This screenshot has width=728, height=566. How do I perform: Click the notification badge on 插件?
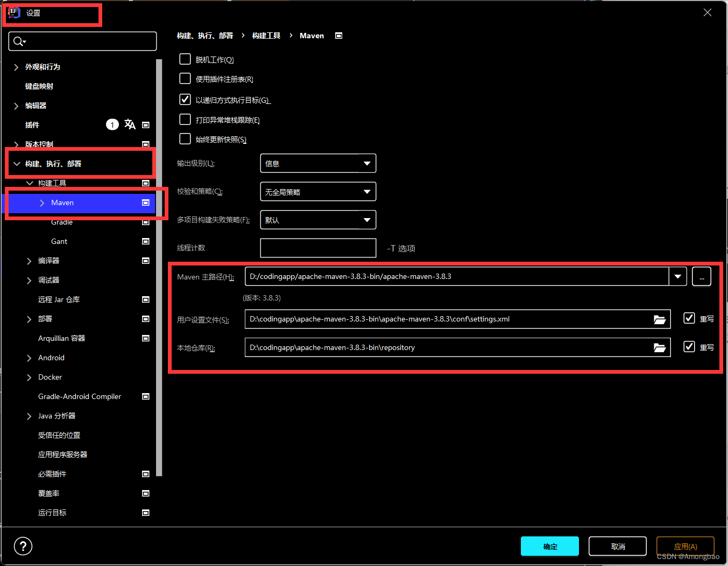(x=112, y=124)
